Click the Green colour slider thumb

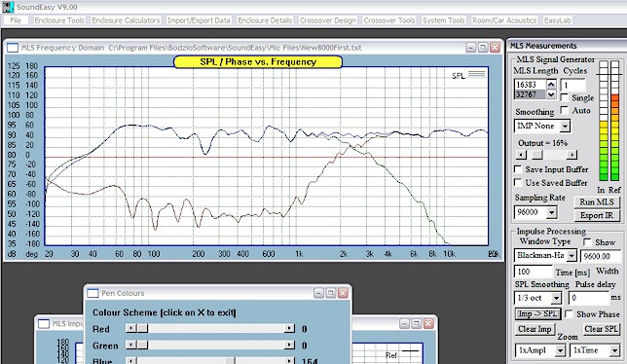pyautogui.click(x=142, y=345)
